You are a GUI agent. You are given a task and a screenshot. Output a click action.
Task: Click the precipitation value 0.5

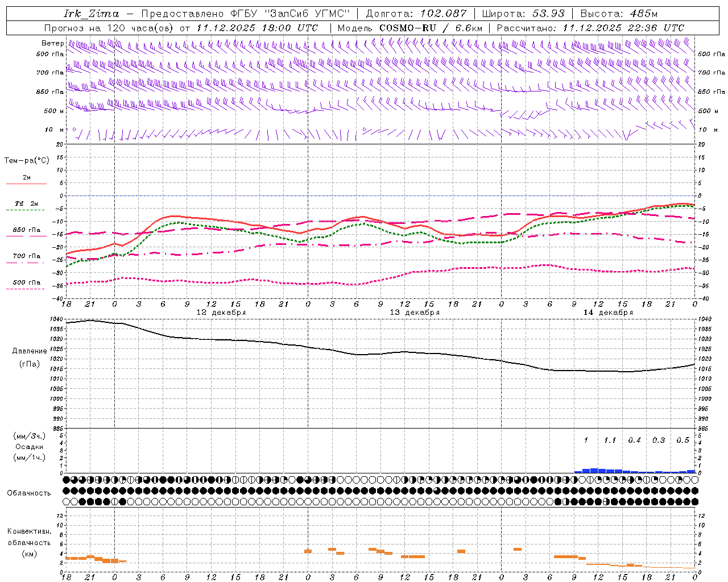(x=682, y=440)
